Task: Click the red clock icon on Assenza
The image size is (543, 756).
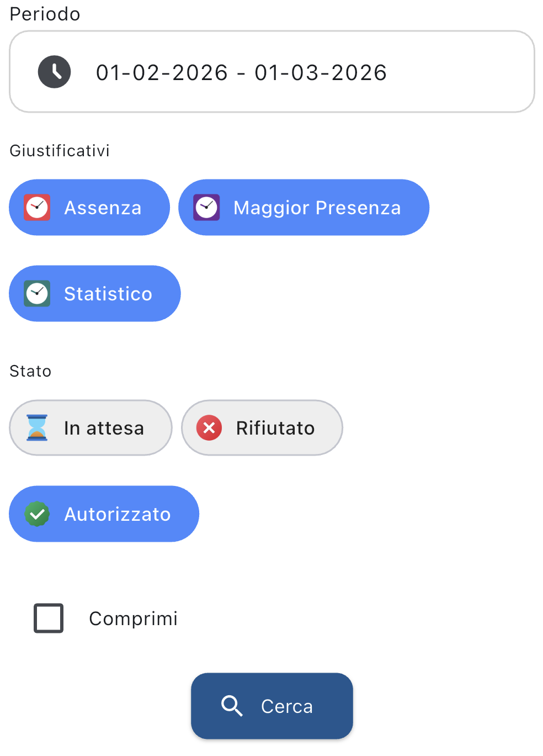Action: pos(38,208)
